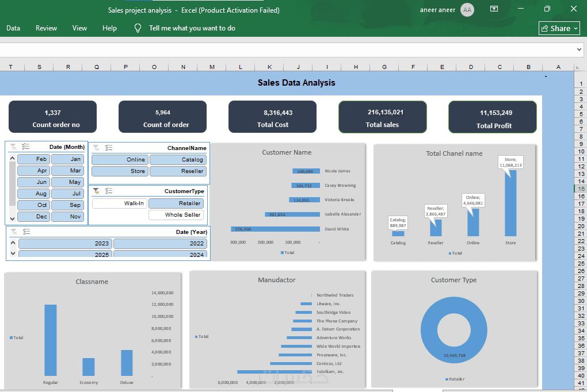
Task: Click the Store bar in channel chart
Action: (510, 203)
